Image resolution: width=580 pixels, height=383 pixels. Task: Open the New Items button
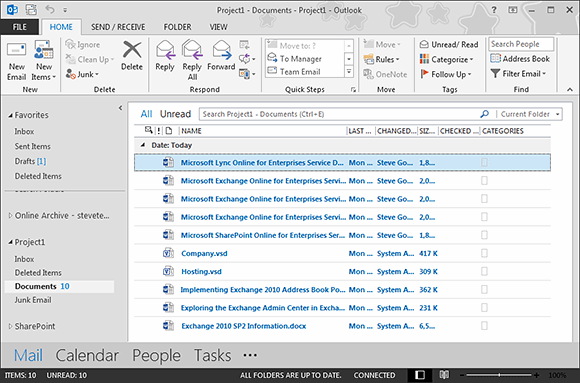(44, 61)
